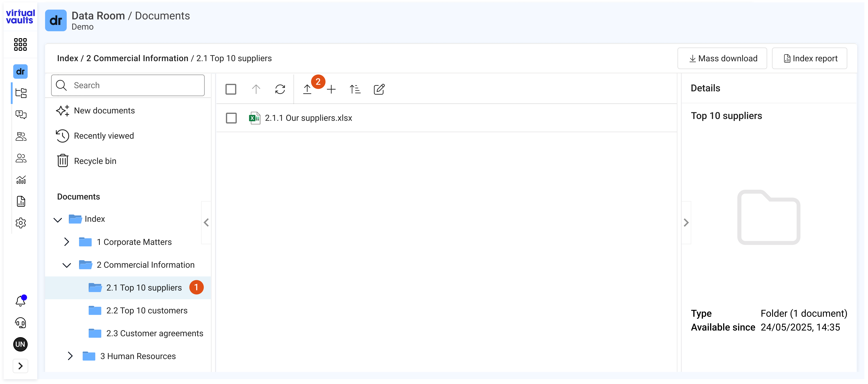This screenshot has height=384, width=868.
Task: Click the refresh icon in toolbar
Action: click(280, 89)
